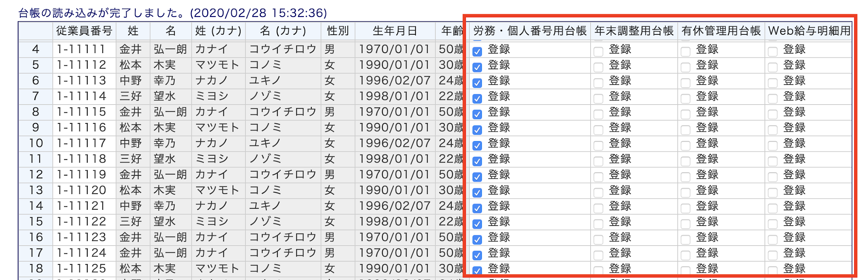Click kana name コウイチロウ for employee 1-11115
This screenshot has width=868, height=280.
tap(283, 112)
